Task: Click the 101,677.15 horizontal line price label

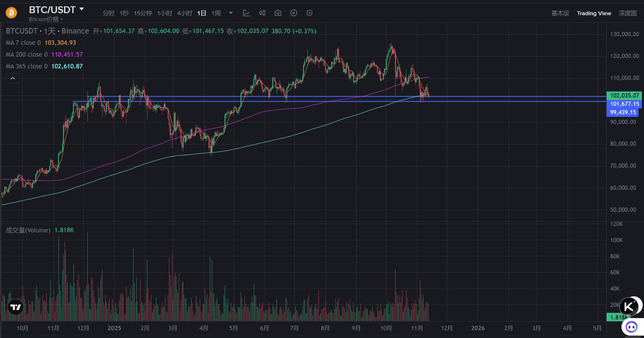Action: 624,104
